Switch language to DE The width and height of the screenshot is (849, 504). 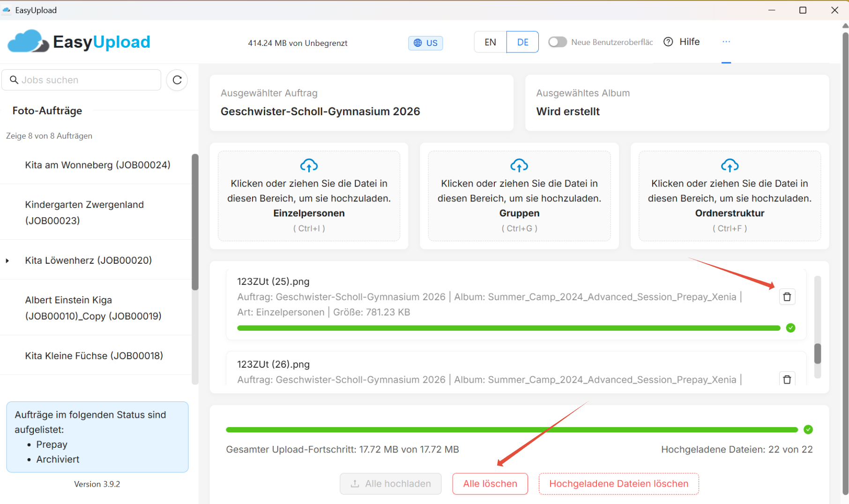522,42
